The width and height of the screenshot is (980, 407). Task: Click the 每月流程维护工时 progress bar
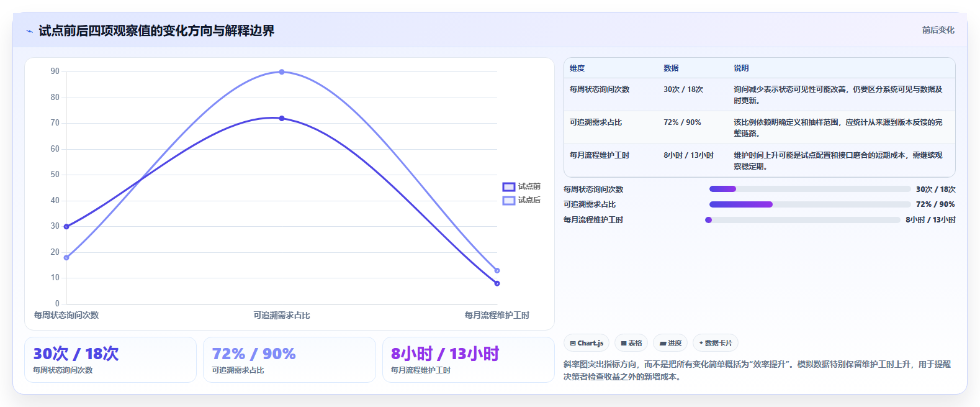802,220
